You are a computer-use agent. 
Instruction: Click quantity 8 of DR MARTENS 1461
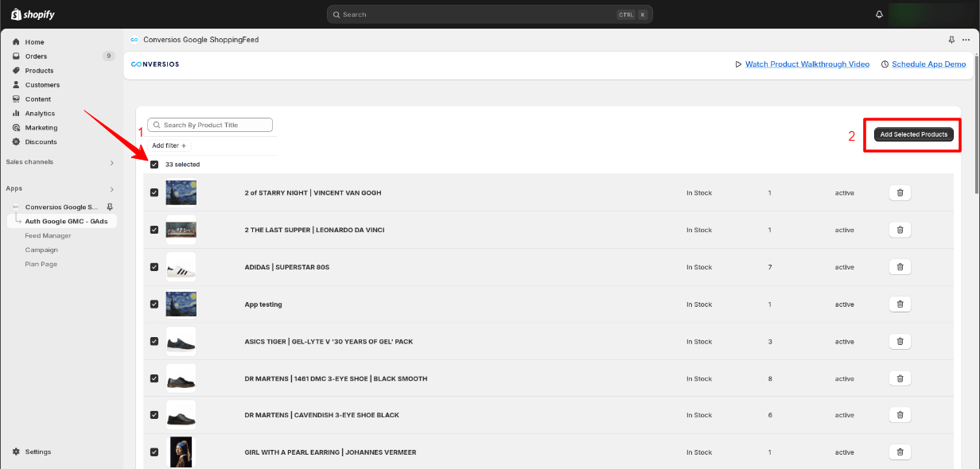click(769, 378)
